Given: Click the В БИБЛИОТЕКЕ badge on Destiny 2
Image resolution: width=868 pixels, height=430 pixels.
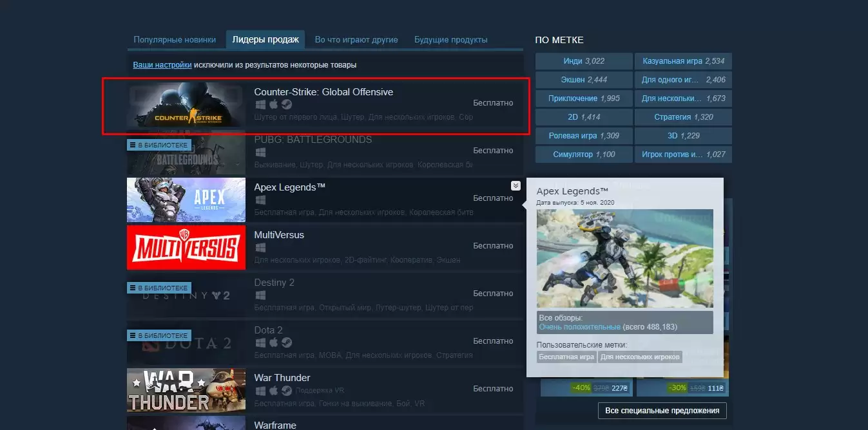Looking at the screenshot, I should click(x=159, y=288).
